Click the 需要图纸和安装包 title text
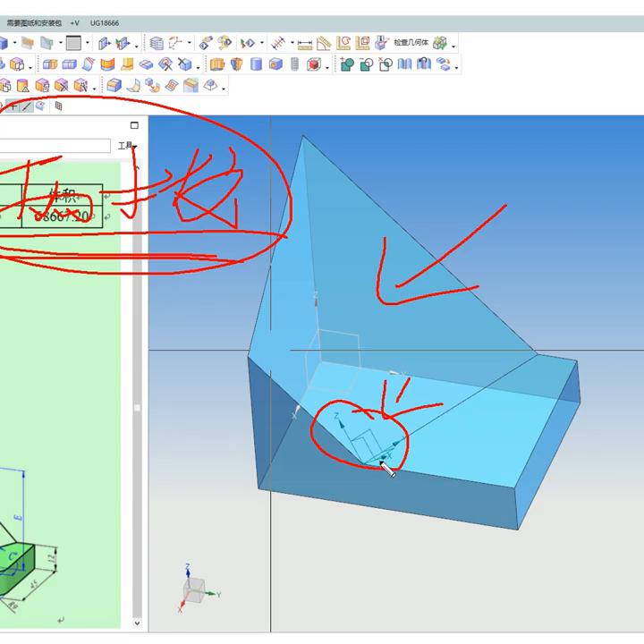This screenshot has height=644, width=644. 34,22
